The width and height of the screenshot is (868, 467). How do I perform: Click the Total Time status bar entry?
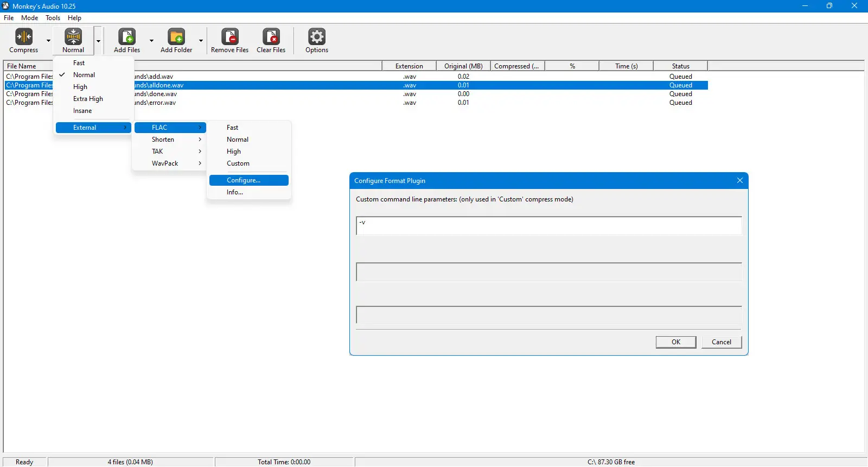[284, 462]
